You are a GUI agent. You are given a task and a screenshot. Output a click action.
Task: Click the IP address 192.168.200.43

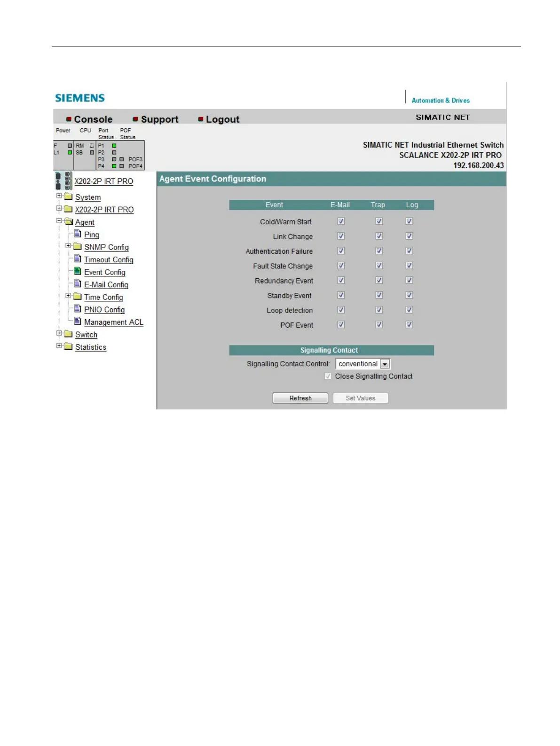point(478,165)
